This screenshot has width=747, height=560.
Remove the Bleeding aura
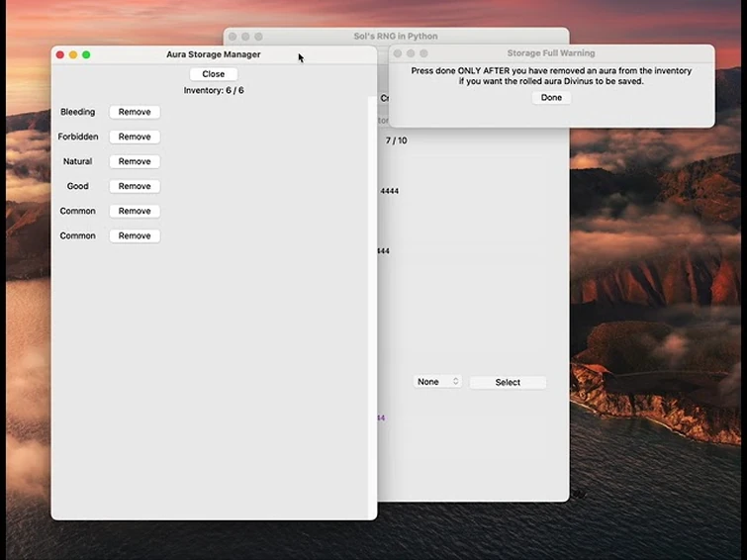(x=135, y=112)
